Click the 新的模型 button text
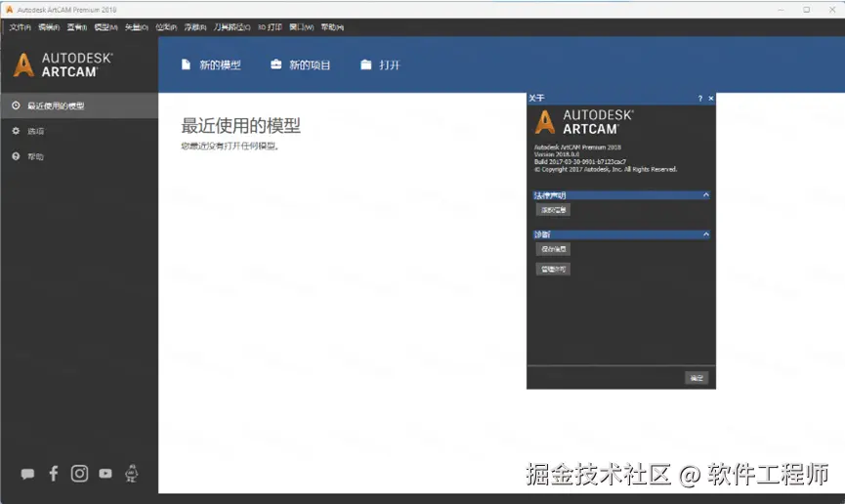The width and height of the screenshot is (845, 504). point(220,65)
